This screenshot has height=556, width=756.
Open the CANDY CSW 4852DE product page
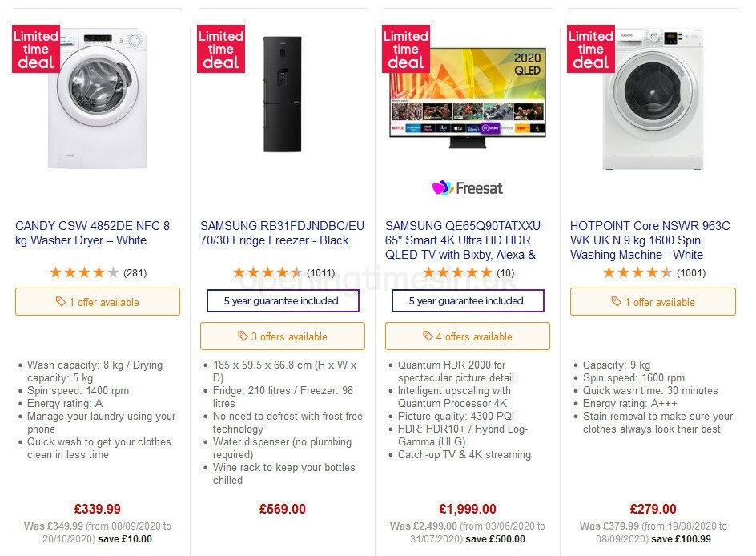coord(94,233)
